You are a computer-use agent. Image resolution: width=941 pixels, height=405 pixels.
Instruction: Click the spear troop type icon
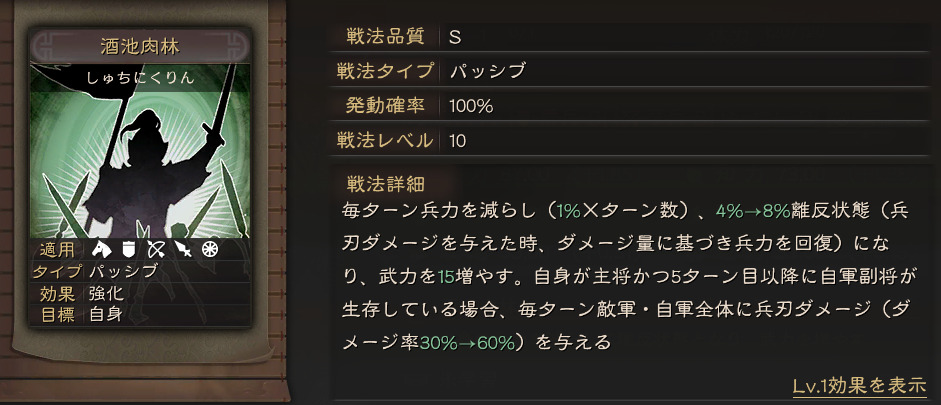(183, 250)
